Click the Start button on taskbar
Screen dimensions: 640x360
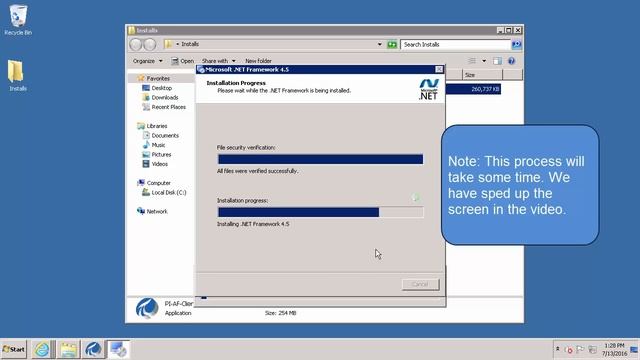pyautogui.click(x=14, y=349)
